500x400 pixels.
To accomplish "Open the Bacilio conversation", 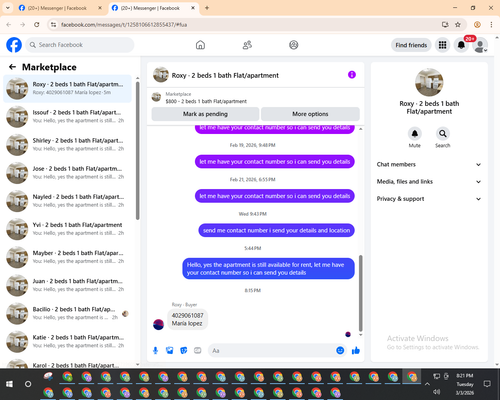I will (x=67, y=314).
